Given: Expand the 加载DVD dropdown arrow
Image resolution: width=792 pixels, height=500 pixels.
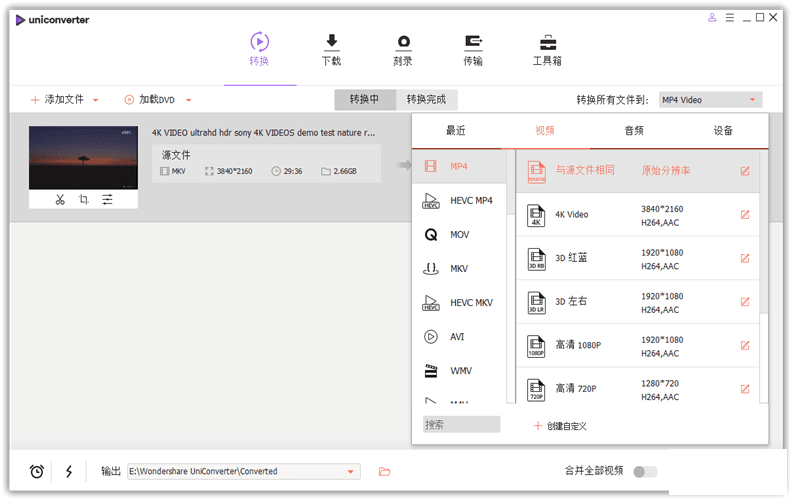Looking at the screenshot, I should coord(188,100).
